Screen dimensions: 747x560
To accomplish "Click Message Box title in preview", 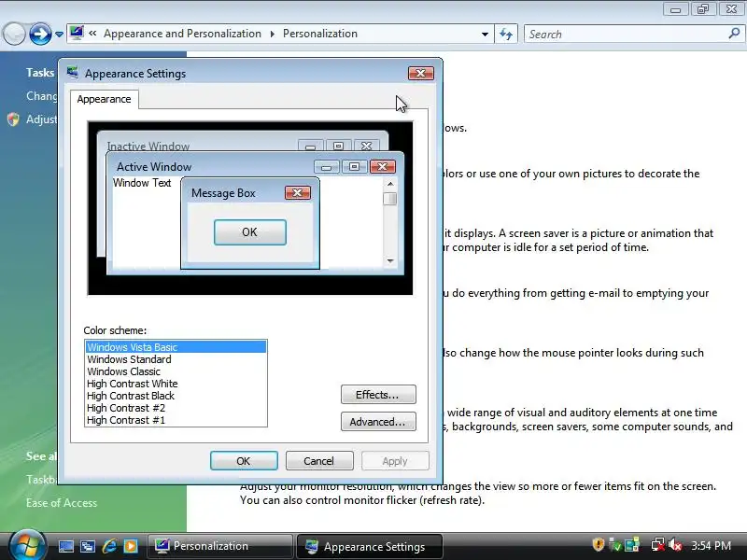I will [223, 193].
